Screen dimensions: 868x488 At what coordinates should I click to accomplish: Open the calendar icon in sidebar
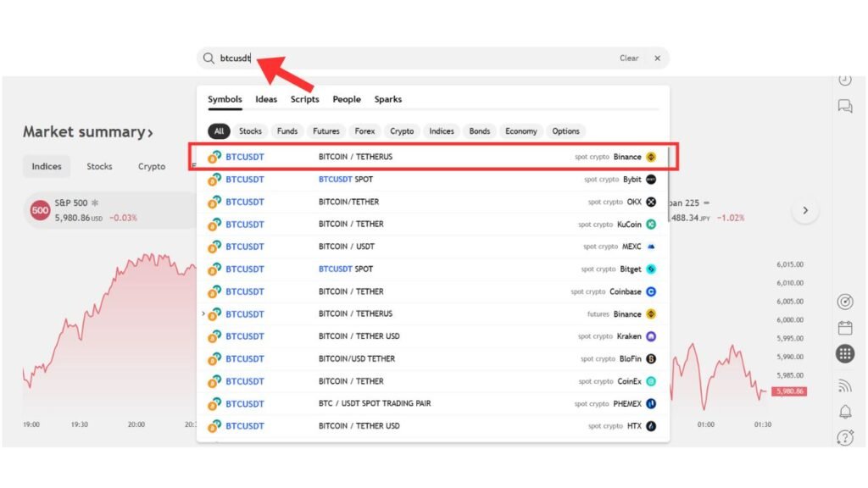tap(845, 328)
